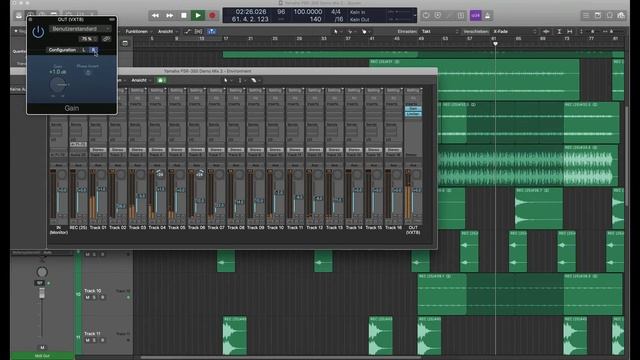Click the Gain insert slot on the OUT strip
This screenshot has height=360, width=640.
(x=413, y=109)
